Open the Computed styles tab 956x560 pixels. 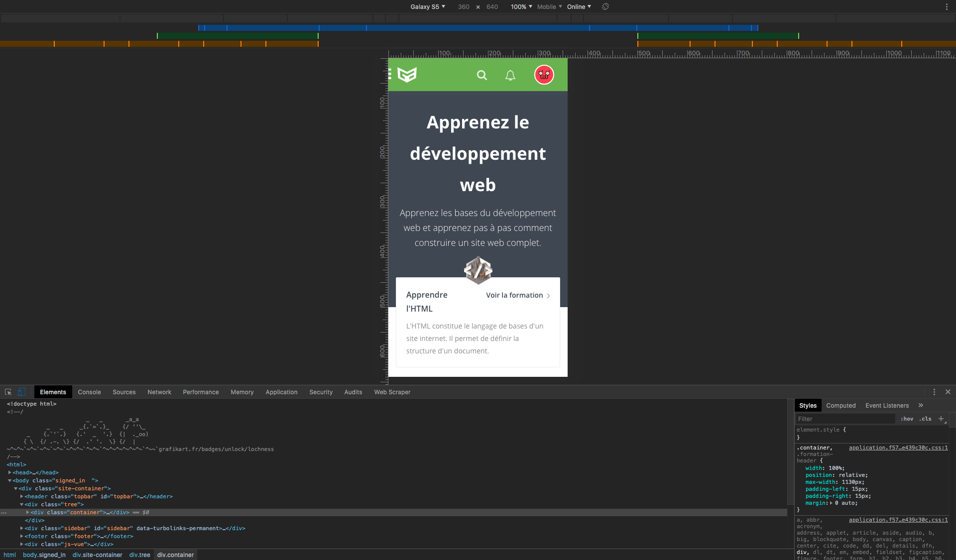coord(840,406)
